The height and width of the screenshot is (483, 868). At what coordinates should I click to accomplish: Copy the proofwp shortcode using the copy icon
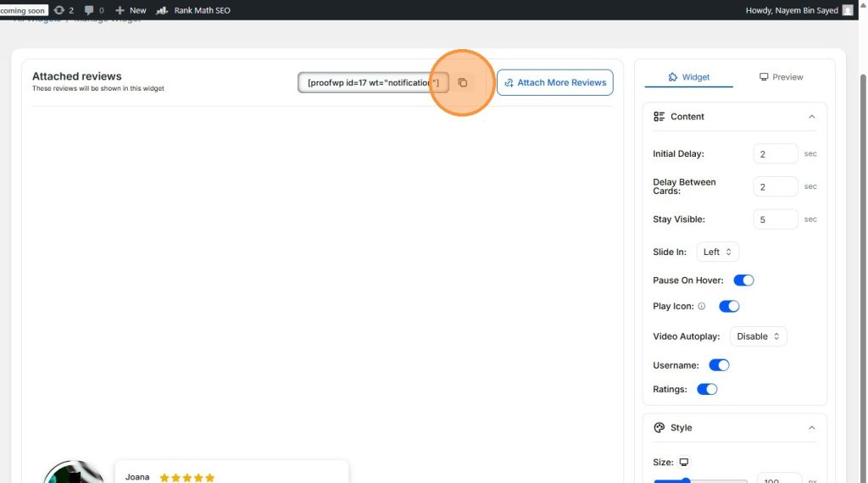point(462,82)
